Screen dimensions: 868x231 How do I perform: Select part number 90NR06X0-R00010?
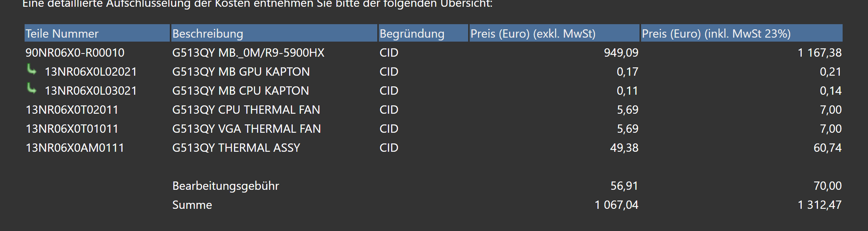75,53
